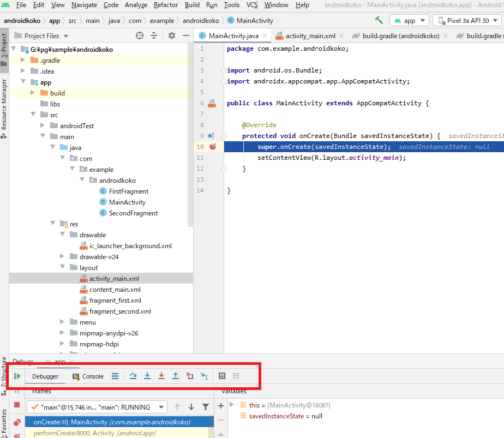Select the Debugger tab

tap(45, 376)
